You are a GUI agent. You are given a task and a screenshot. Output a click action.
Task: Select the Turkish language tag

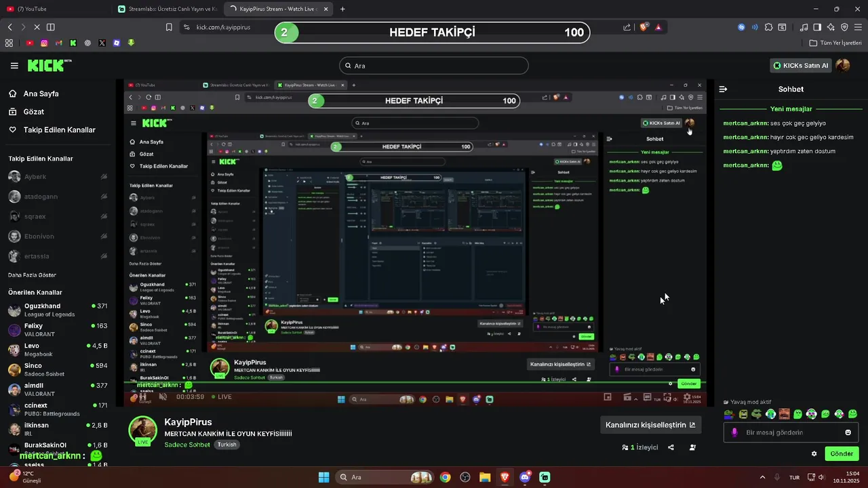click(226, 445)
